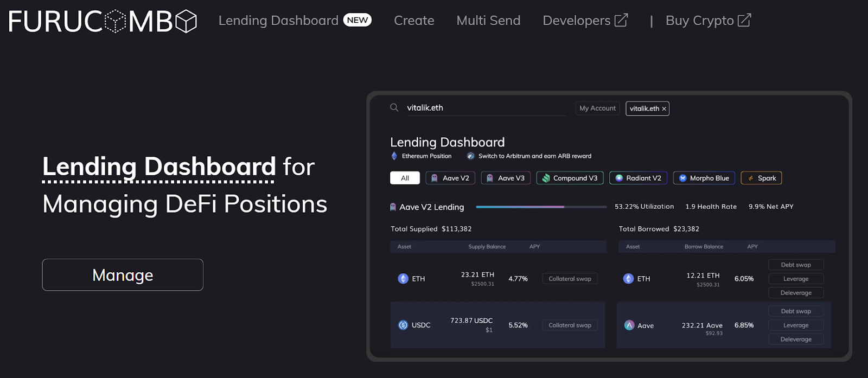Click the Manage button
Viewport: 868px width, 378px height.
pyautogui.click(x=123, y=275)
